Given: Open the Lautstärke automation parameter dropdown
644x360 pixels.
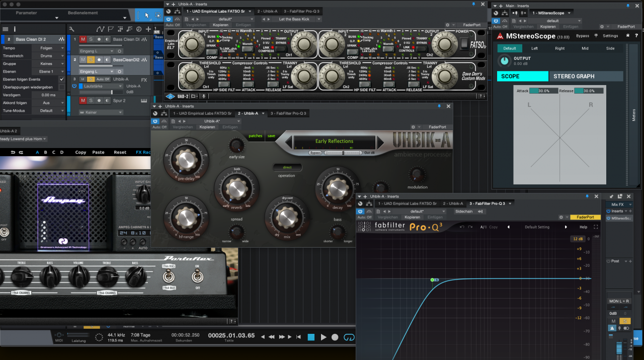Looking at the screenshot, I should pos(101,86).
